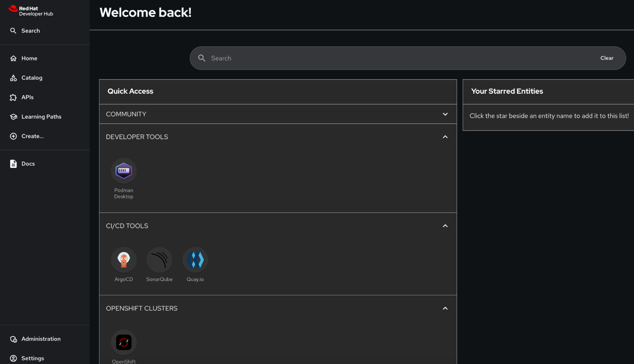The height and width of the screenshot is (364, 634).
Task: Click the Welcome back! heading
Action: pyautogui.click(x=146, y=13)
